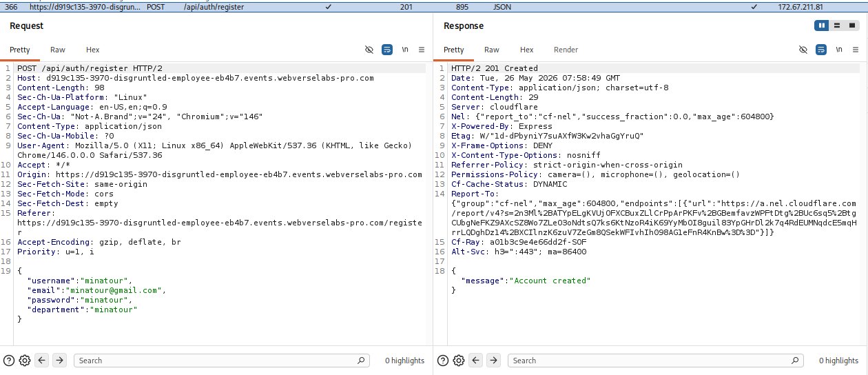
Task: Select top-bottom stacked layout icon
Action: click(x=836, y=26)
